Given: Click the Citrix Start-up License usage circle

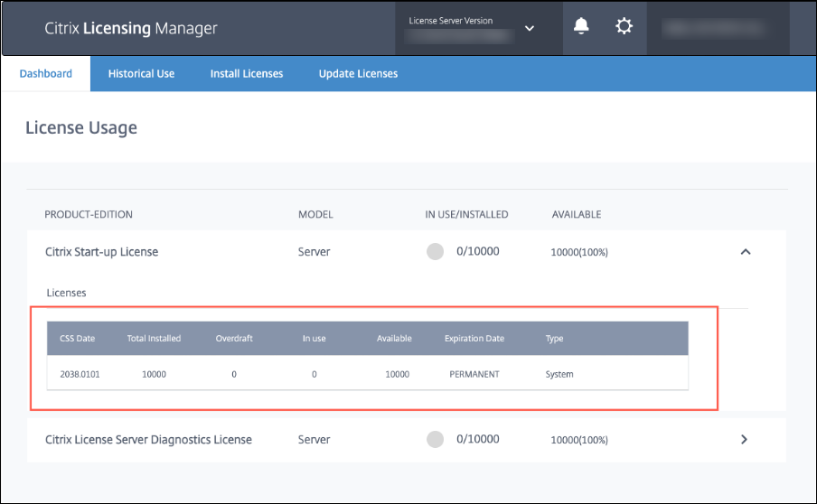Looking at the screenshot, I should tap(435, 252).
